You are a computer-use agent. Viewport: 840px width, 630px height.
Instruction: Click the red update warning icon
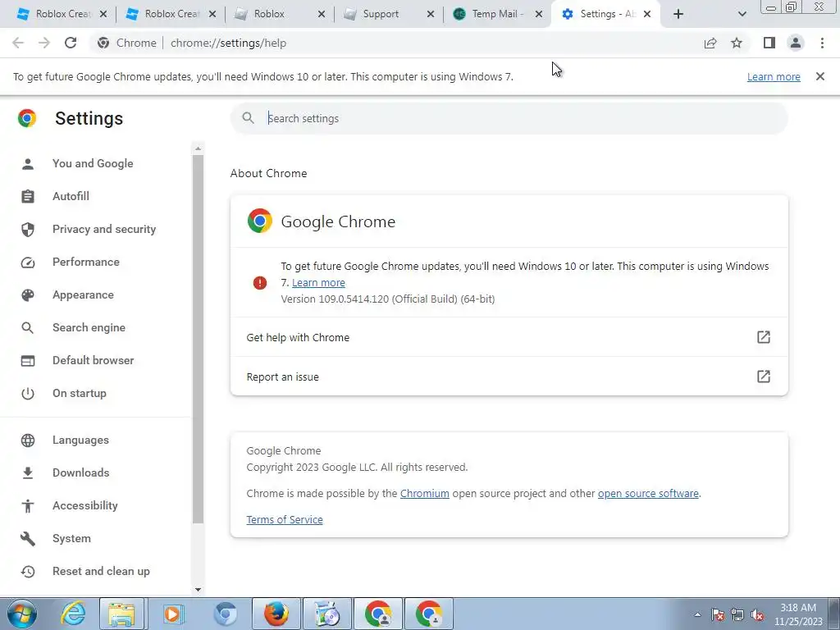[x=260, y=283]
